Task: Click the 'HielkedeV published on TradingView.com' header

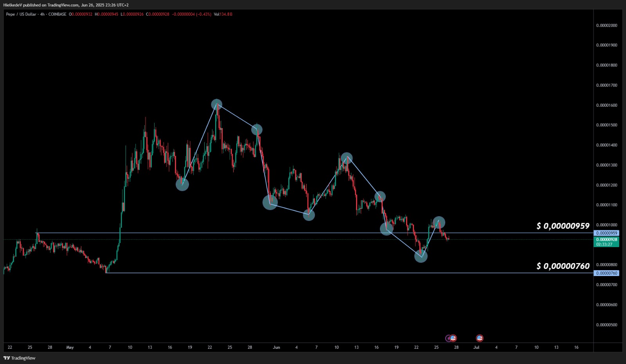Action: [66, 5]
